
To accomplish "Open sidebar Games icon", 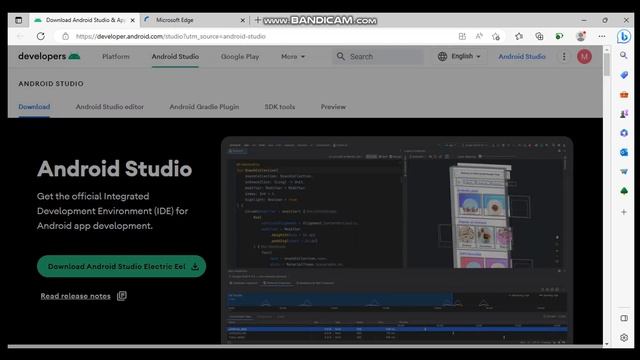I will pyautogui.click(x=624, y=114).
